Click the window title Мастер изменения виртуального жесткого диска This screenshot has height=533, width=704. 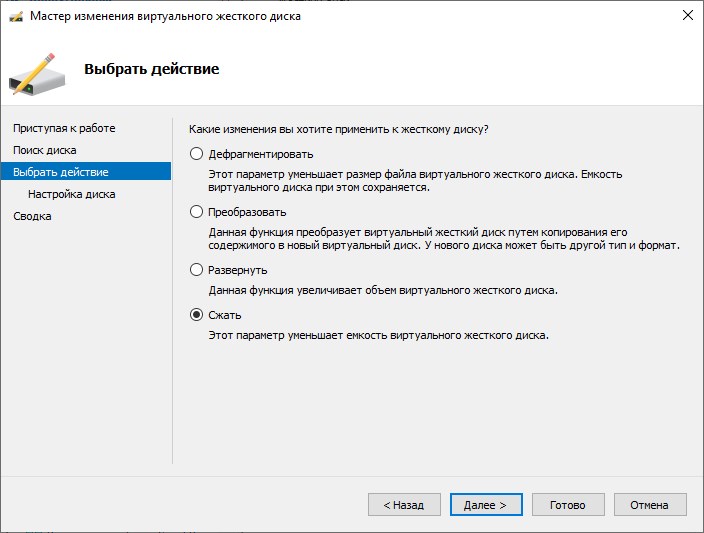(165, 16)
